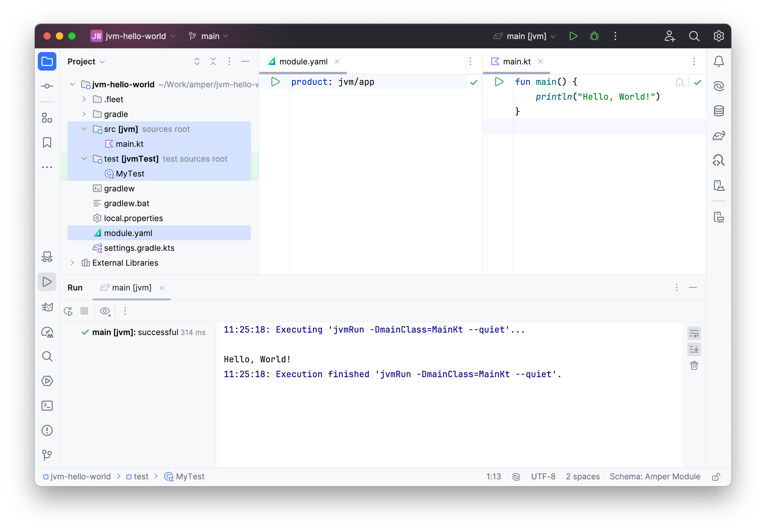Open the Problems tool window icon
Screen dimensions: 766x532
click(47, 430)
